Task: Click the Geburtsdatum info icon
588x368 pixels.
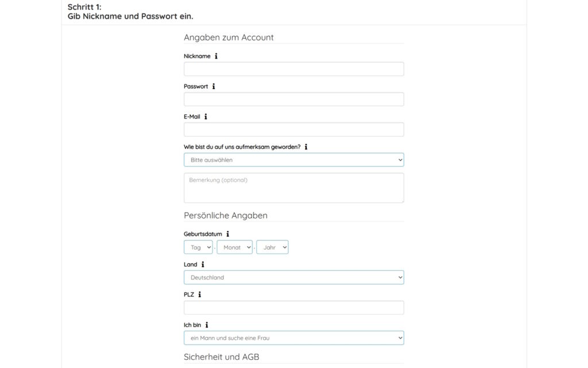Action: [x=227, y=234]
